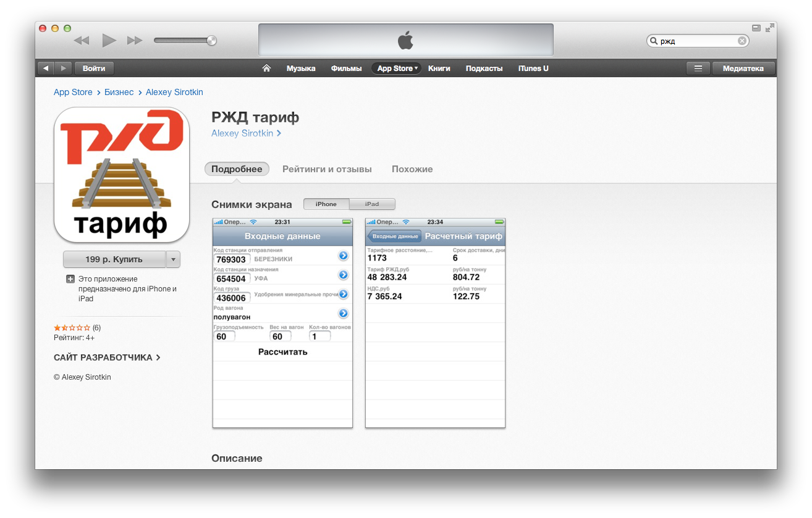This screenshot has height=518, width=812.
Task: Expand the САЙТ РАЗРАБОТЧИКА link
Action: point(107,357)
